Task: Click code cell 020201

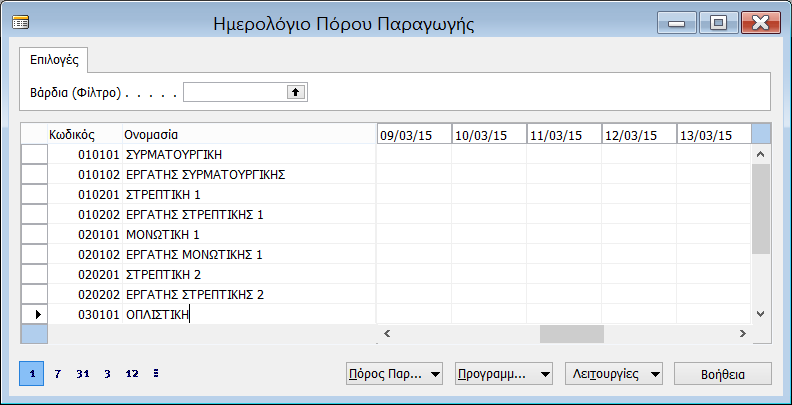Action: [x=85, y=274]
